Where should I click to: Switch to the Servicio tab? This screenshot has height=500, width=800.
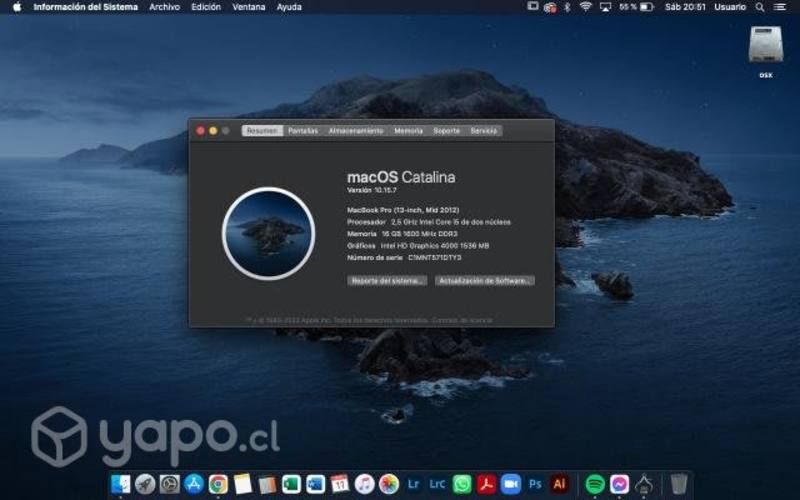point(484,131)
